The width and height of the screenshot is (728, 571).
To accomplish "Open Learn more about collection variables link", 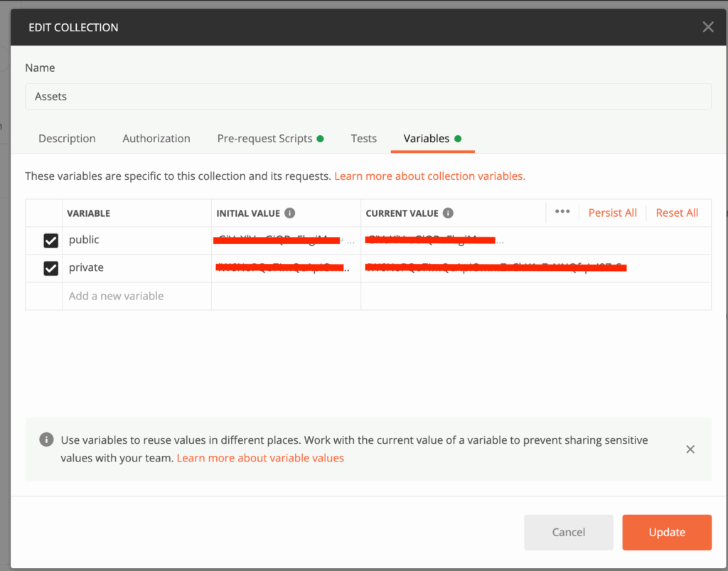I will [429, 176].
